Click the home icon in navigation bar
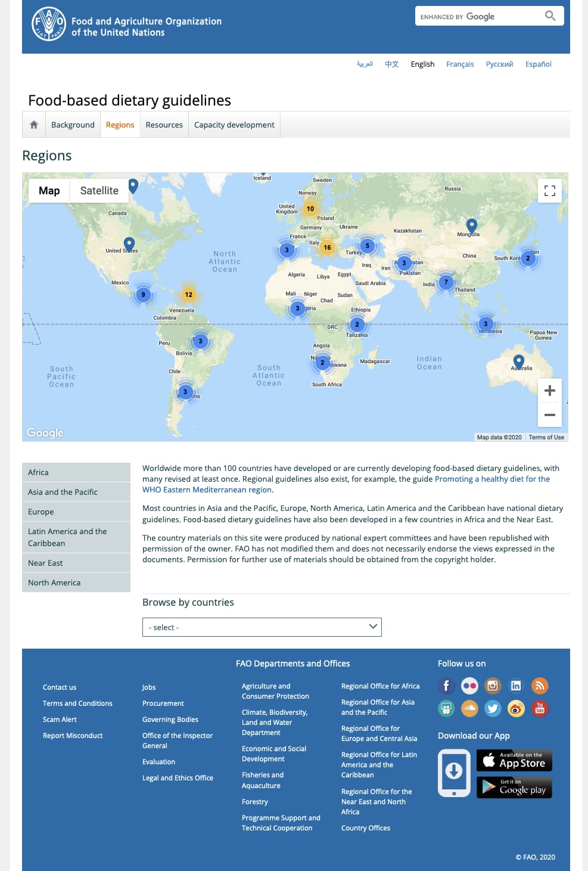This screenshot has height=871, width=588. pos(34,125)
